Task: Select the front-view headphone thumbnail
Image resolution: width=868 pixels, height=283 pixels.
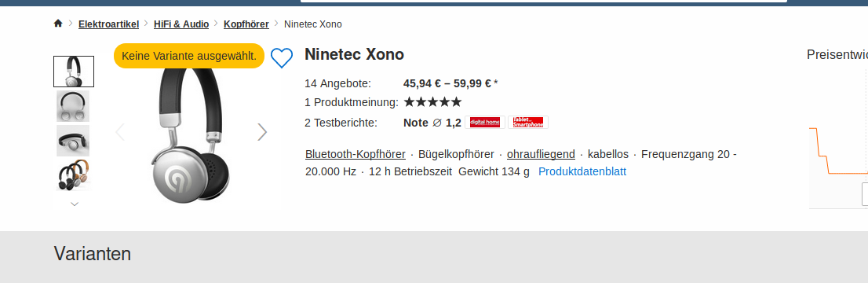Action: [x=73, y=106]
